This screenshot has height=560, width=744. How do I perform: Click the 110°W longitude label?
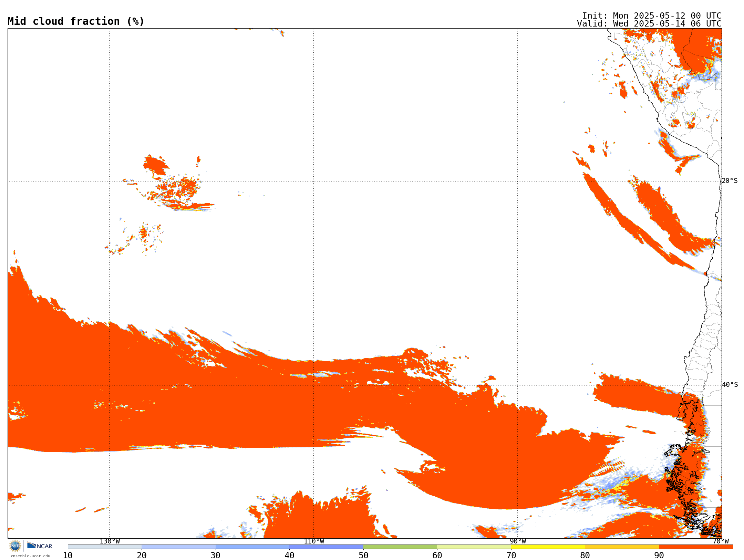point(314,541)
